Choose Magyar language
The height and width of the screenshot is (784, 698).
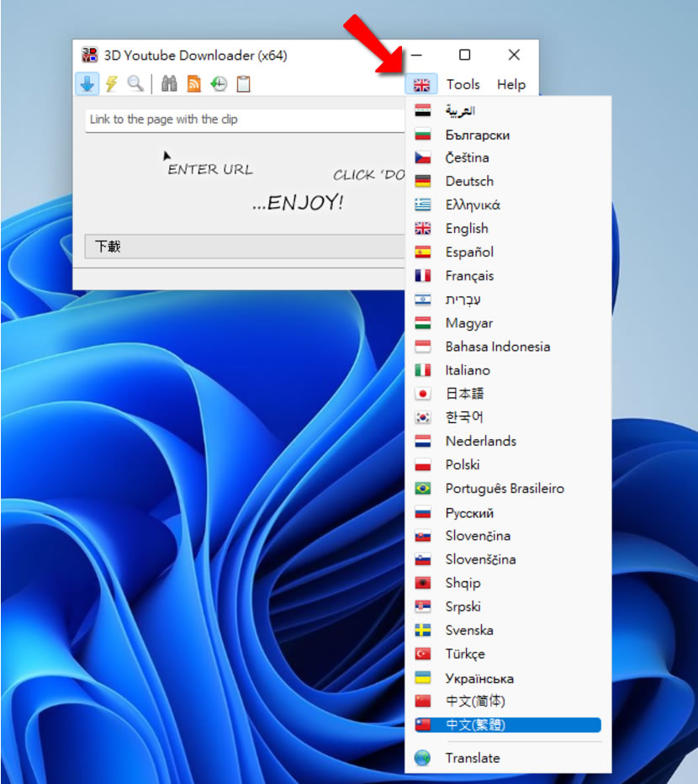[x=508, y=323]
